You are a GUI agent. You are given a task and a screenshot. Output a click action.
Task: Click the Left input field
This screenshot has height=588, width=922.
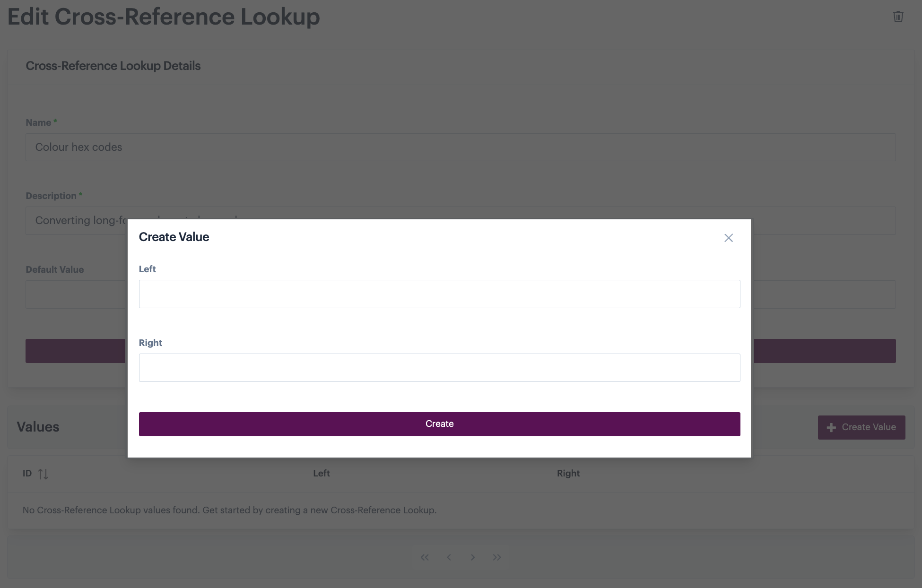[439, 294]
